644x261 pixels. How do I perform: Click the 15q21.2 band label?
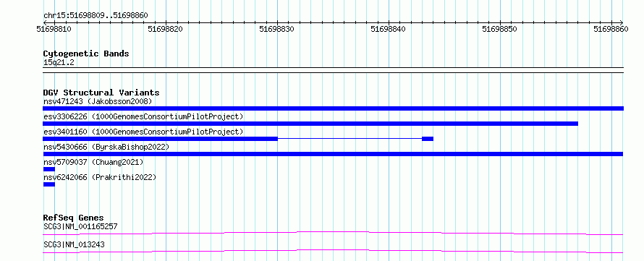coord(59,63)
